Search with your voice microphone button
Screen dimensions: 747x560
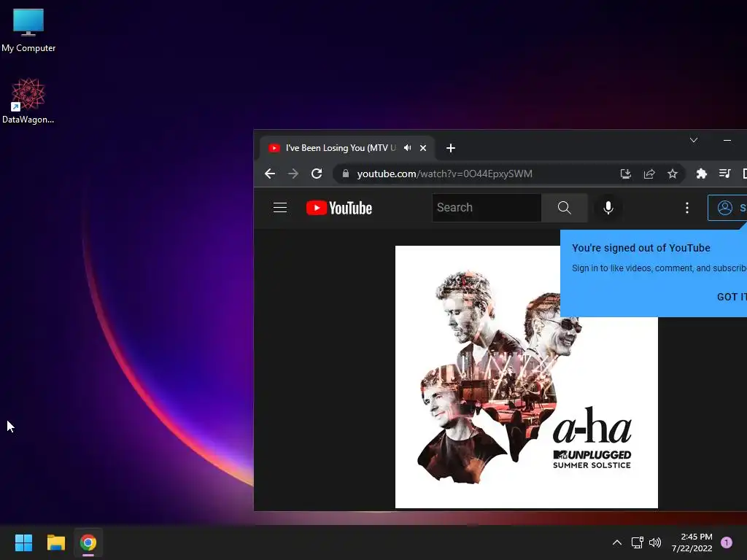[608, 208]
